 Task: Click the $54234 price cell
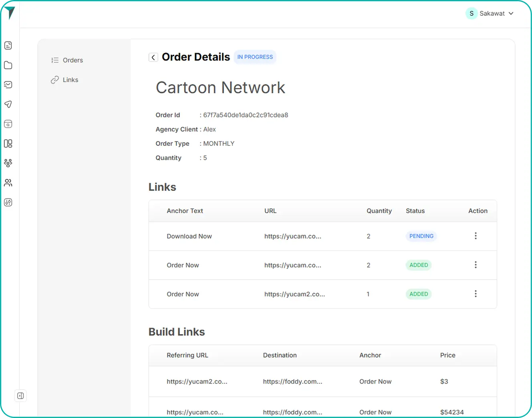pos(451,412)
